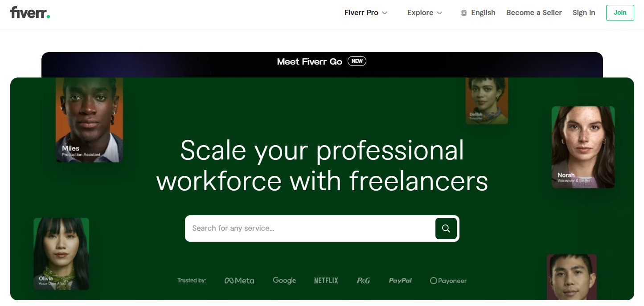Click the PayPal logo
This screenshot has height=306, width=644.
pos(400,281)
